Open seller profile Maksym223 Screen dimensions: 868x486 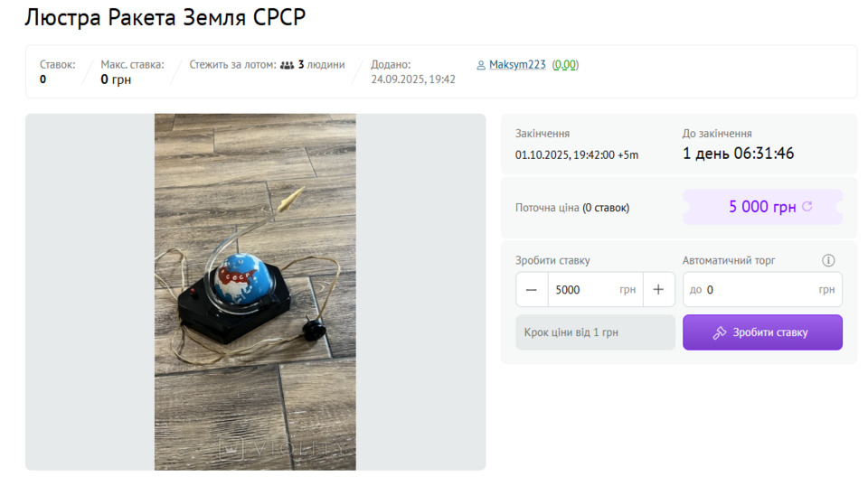coord(517,65)
